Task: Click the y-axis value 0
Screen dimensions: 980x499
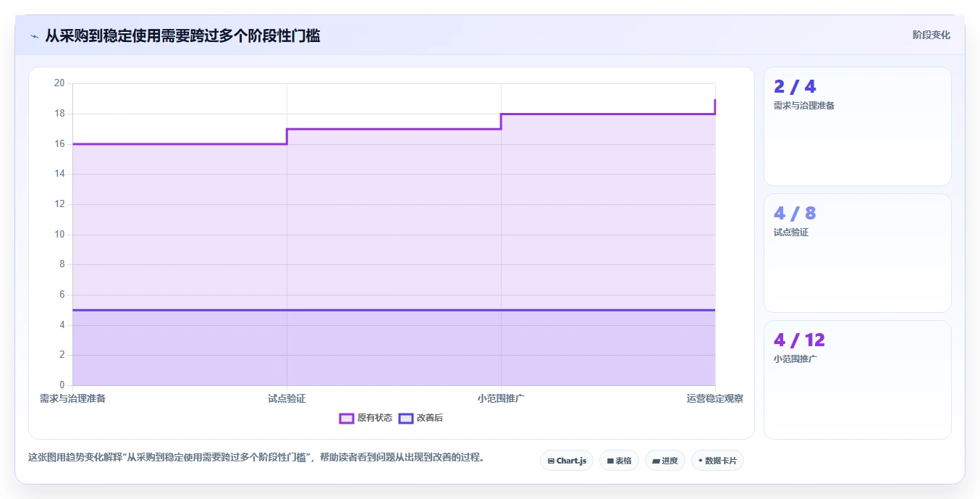Action: (62, 385)
